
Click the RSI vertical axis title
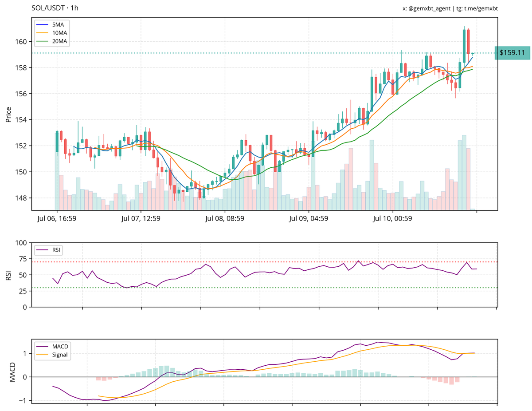pyautogui.click(x=8, y=275)
